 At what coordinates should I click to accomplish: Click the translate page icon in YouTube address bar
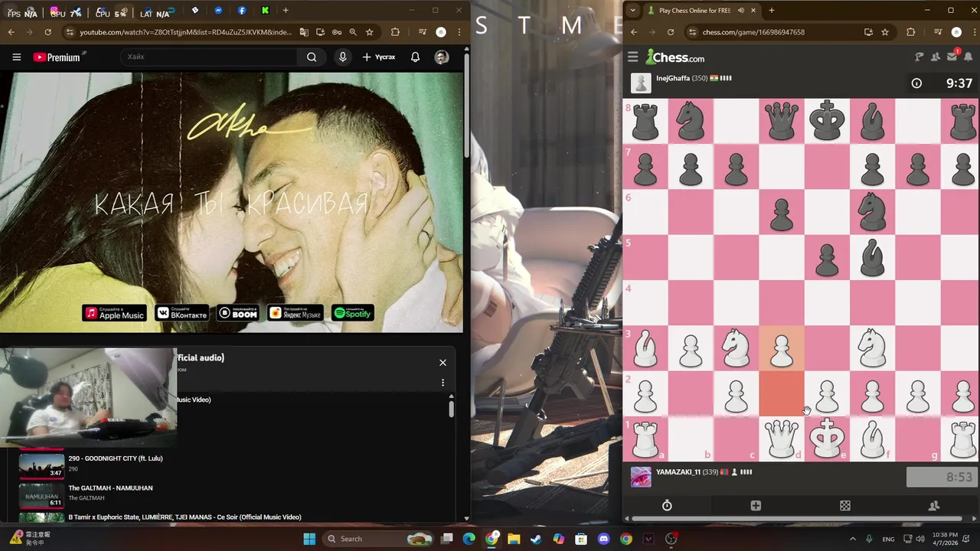(x=304, y=32)
